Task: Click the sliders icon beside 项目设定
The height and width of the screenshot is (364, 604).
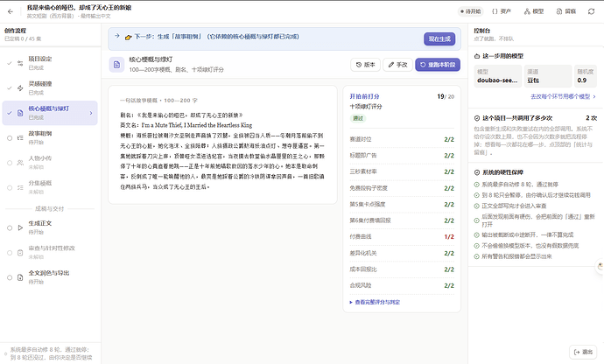Action: click(x=20, y=63)
